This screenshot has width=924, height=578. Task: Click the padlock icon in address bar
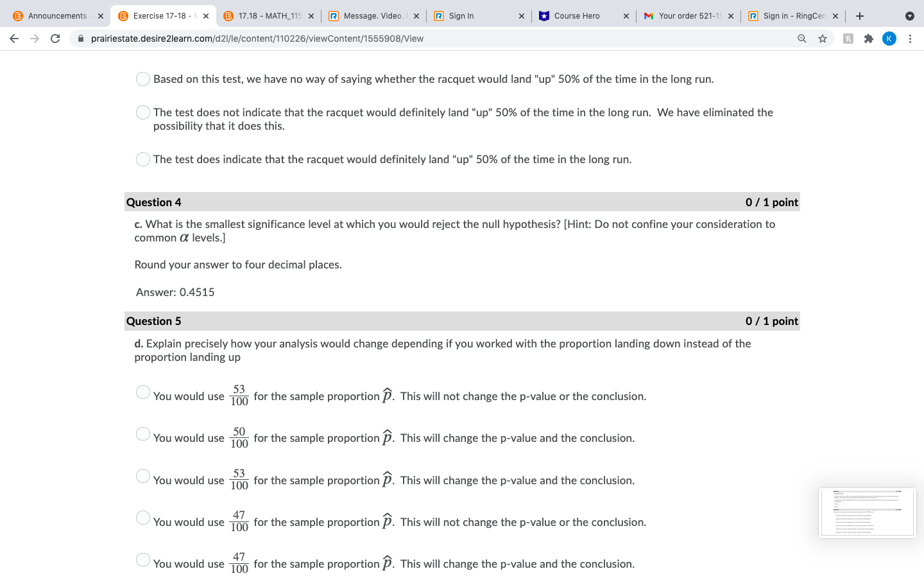point(81,39)
